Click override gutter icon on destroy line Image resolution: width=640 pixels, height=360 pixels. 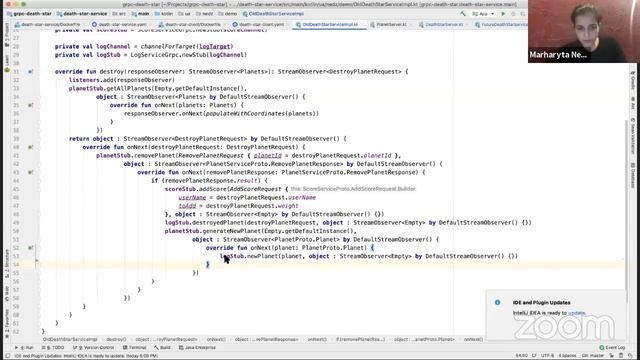click(30, 72)
